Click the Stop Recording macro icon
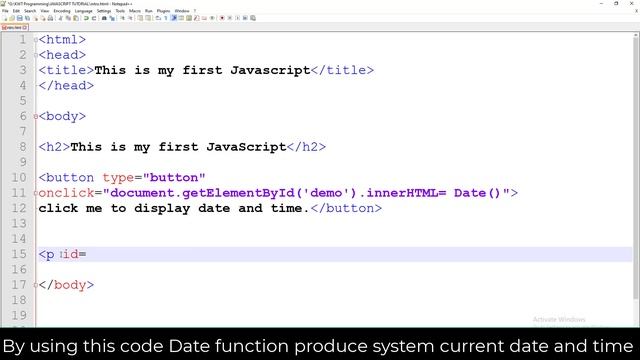640x360 pixels. pyautogui.click(x=230, y=18)
